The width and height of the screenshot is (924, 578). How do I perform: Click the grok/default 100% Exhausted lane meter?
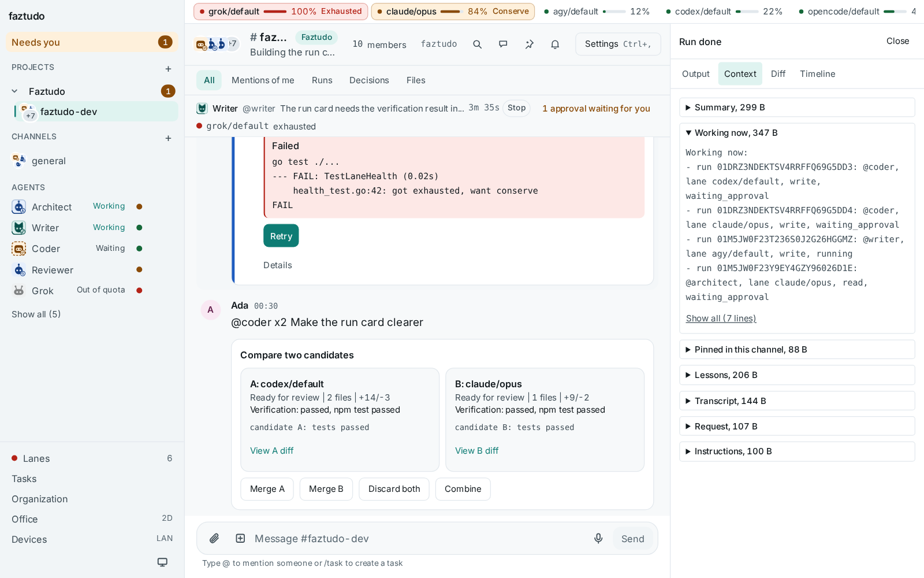coord(281,12)
